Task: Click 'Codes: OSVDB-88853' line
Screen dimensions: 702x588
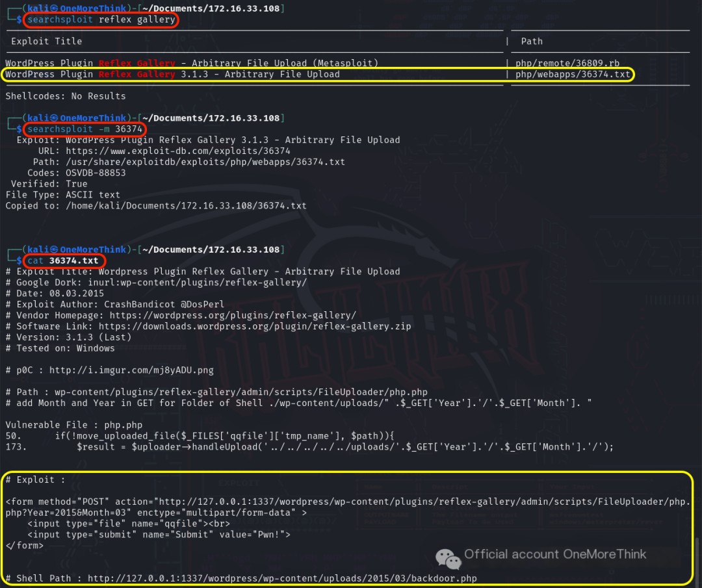Action: point(77,173)
